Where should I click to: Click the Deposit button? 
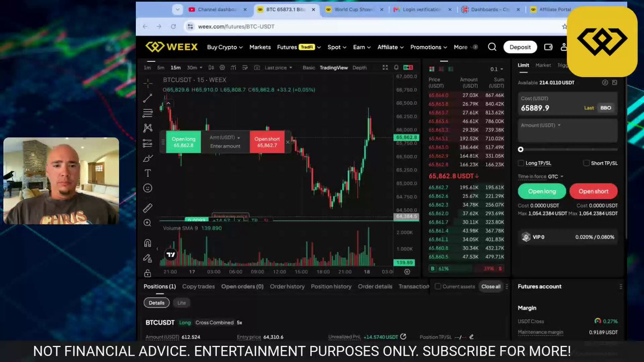coord(520,47)
